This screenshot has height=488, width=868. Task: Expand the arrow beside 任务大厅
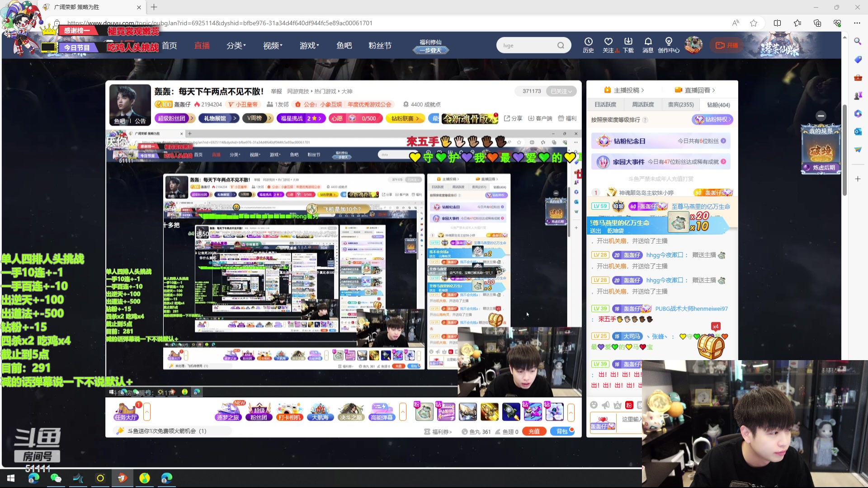pyautogui.click(x=147, y=412)
